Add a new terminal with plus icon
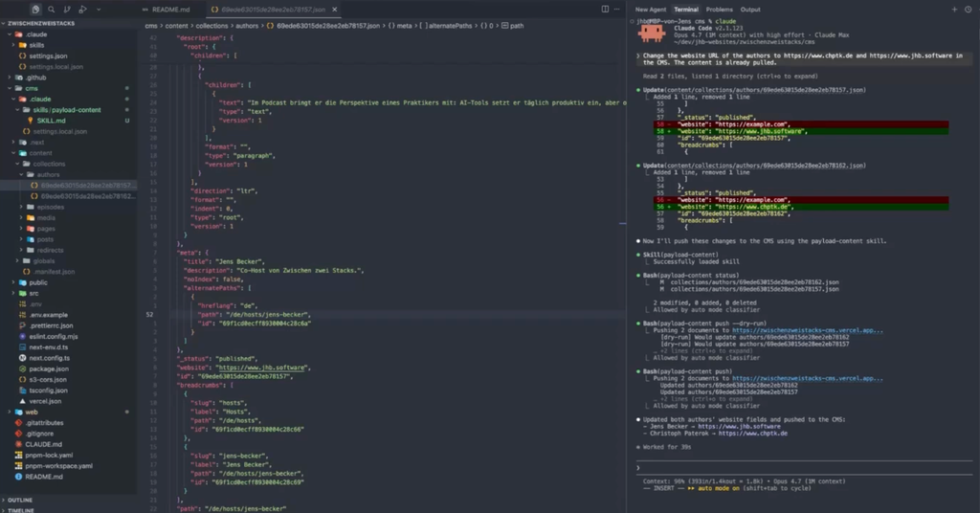 point(954,10)
